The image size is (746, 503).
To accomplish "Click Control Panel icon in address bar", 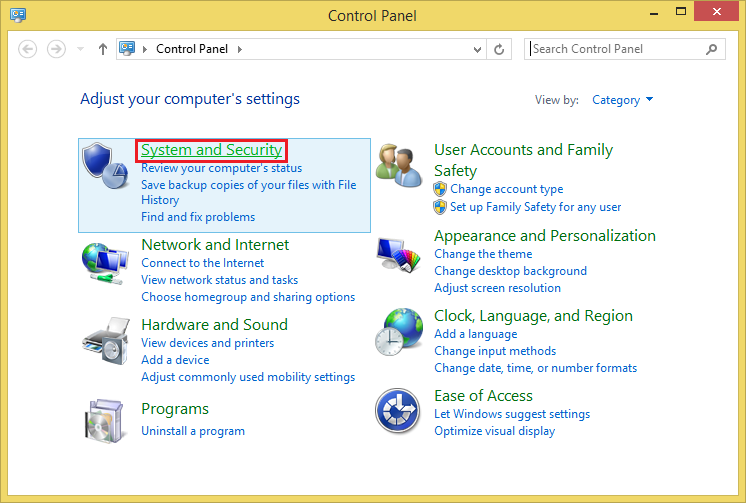I will coord(127,49).
